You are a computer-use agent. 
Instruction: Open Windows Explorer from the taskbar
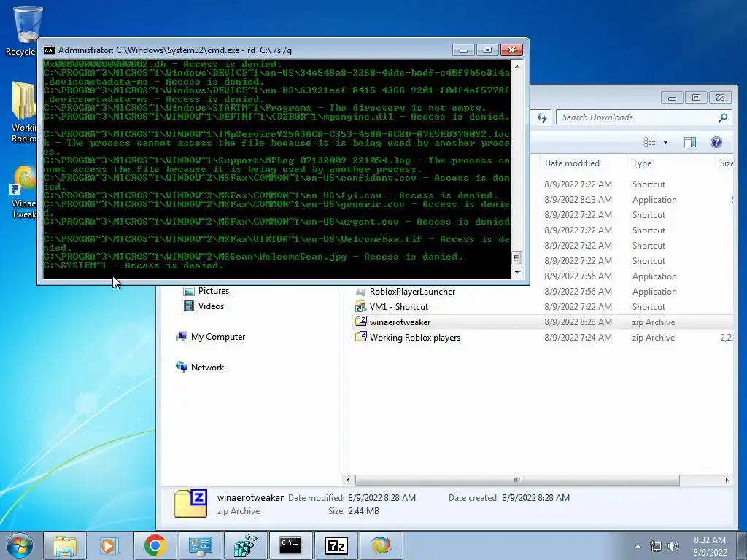pos(65,545)
